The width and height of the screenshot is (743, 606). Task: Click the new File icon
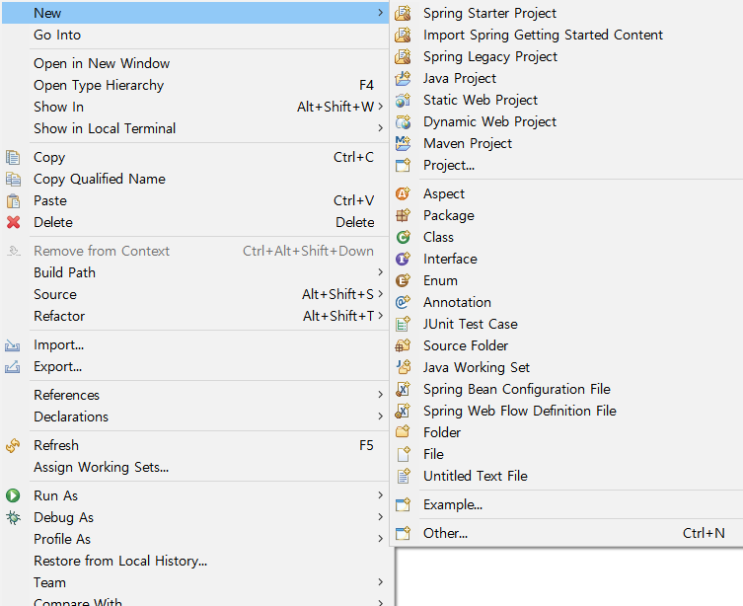pyautogui.click(x=403, y=454)
